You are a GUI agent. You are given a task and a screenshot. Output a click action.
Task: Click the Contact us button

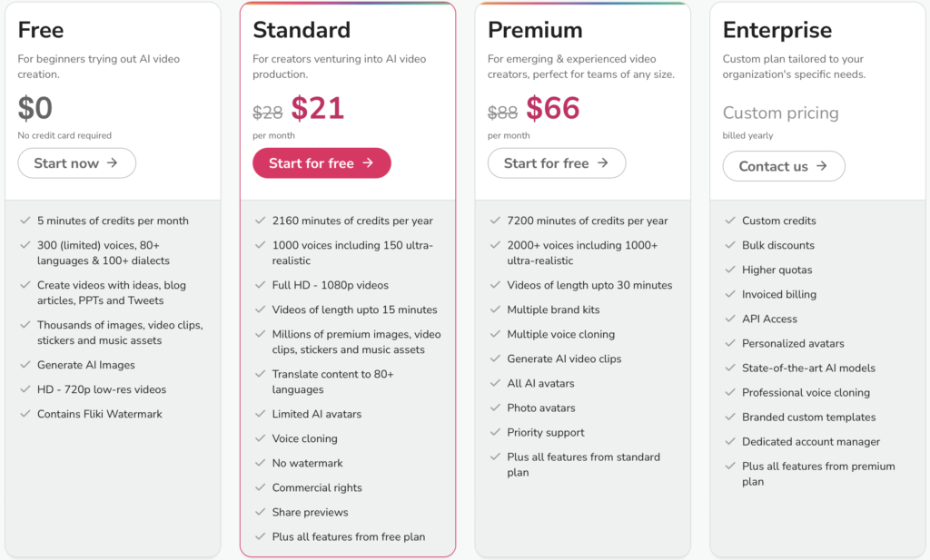(783, 166)
